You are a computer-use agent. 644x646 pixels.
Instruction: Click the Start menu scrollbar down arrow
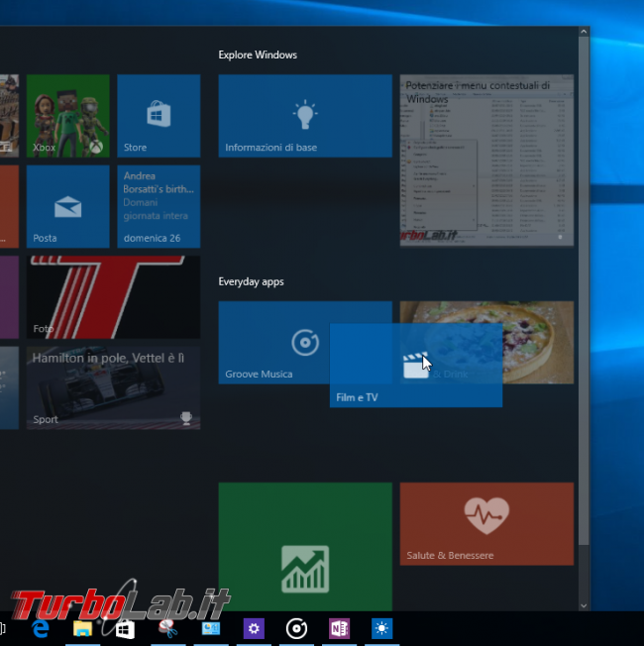584,605
